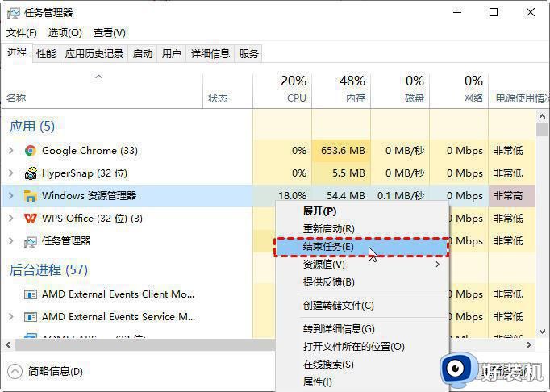
Task: Choose 打开文件所在的位置(O) in the context menu
Action: 361,347
